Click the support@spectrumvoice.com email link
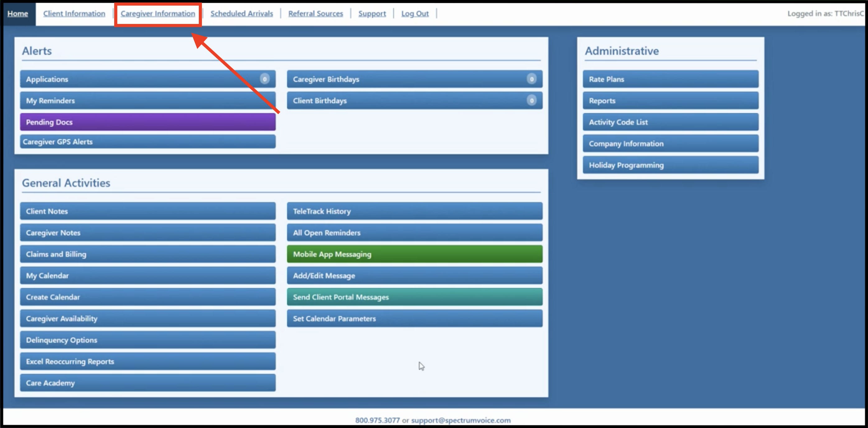The height and width of the screenshot is (428, 868). (x=461, y=420)
